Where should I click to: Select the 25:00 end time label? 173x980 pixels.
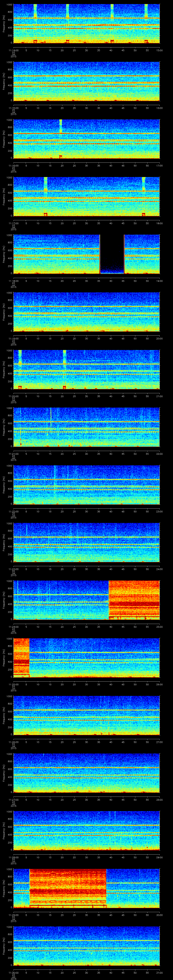[x=159, y=627]
